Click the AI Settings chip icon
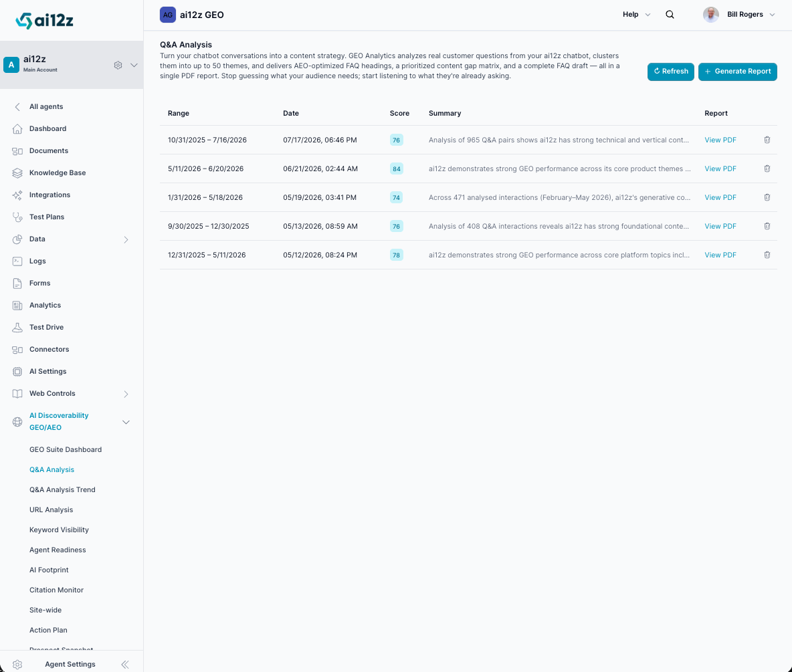The height and width of the screenshot is (672, 792). coord(17,372)
